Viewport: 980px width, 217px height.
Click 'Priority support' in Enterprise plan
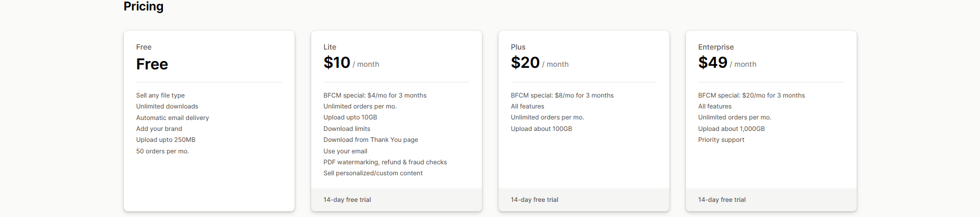[721, 140]
